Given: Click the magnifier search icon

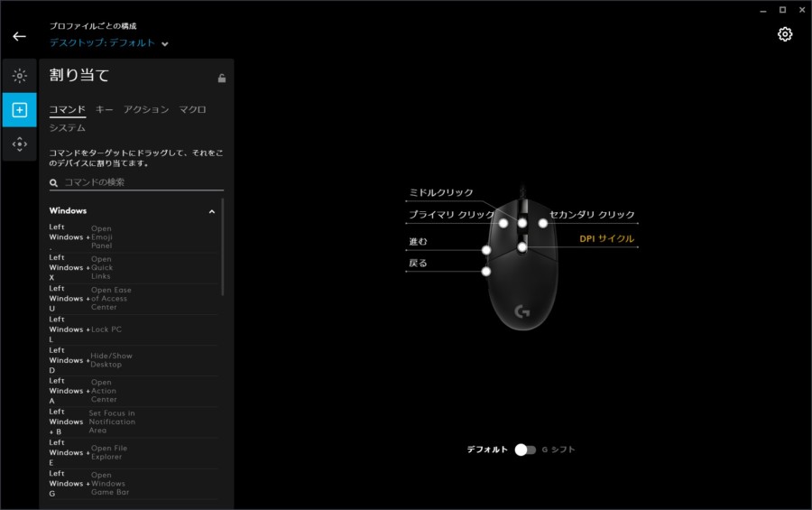Looking at the screenshot, I should point(54,182).
